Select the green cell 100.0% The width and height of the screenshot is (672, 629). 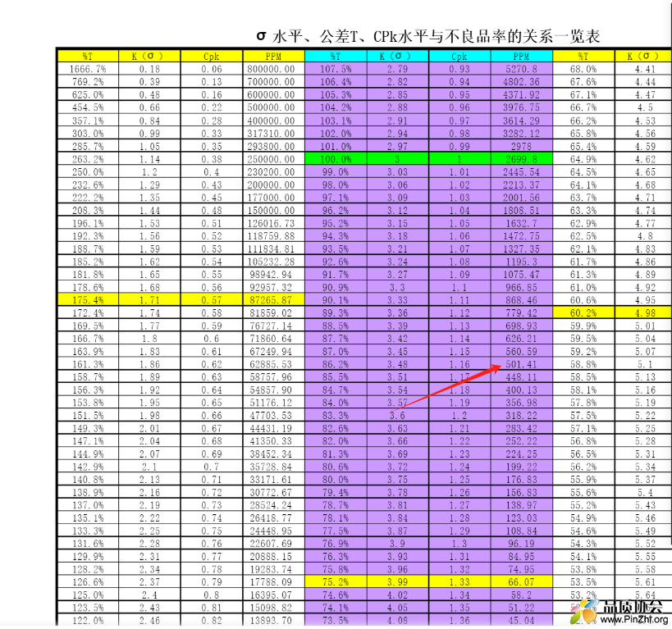click(x=336, y=159)
